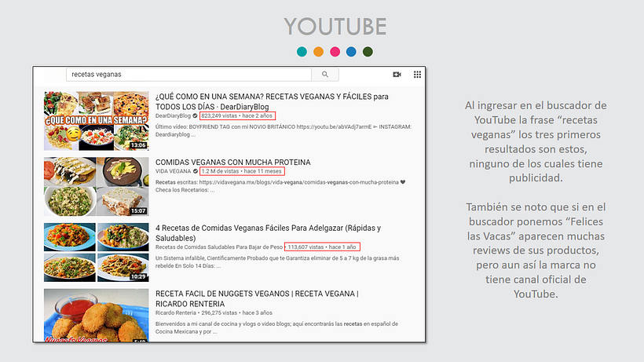
Task: Click the 10:29 duration badge
Action: (138, 276)
